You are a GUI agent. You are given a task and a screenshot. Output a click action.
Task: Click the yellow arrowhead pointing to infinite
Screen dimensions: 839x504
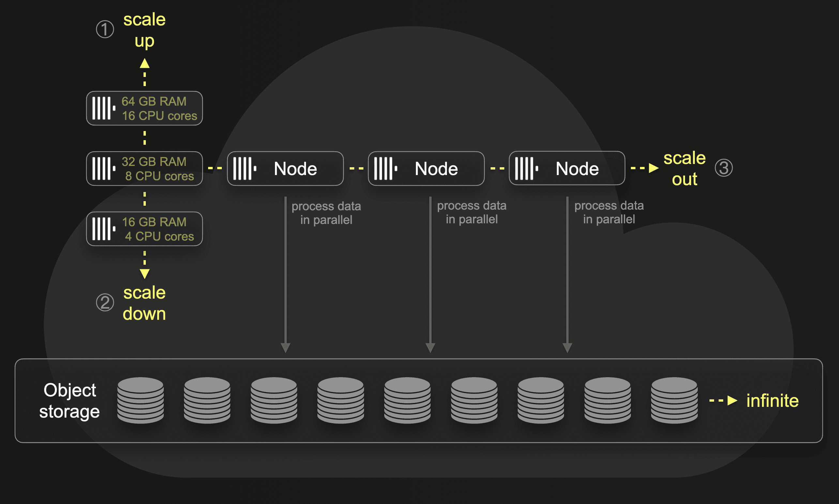(732, 401)
